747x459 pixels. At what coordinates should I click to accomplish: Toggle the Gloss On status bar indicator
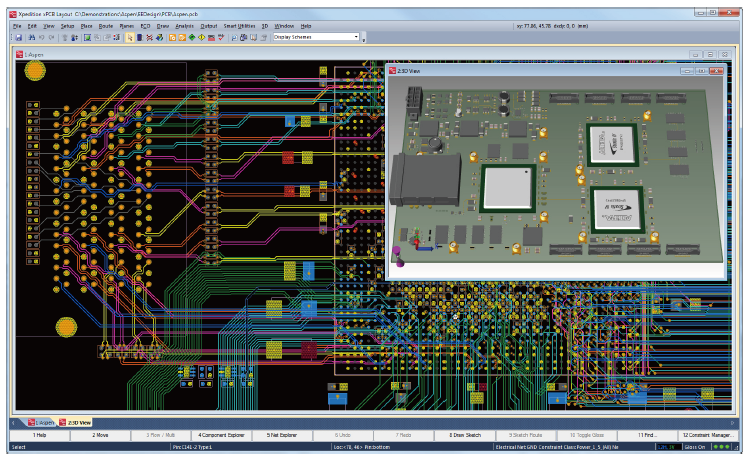click(695, 447)
